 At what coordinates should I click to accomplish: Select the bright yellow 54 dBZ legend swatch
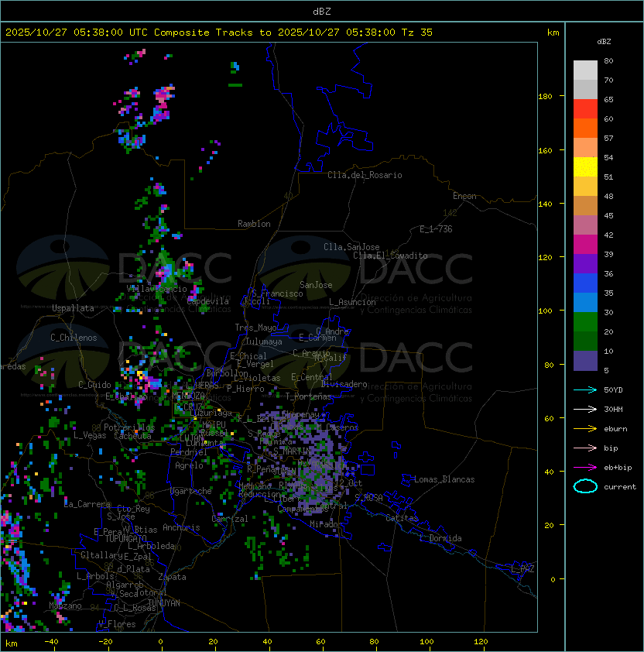click(585, 166)
